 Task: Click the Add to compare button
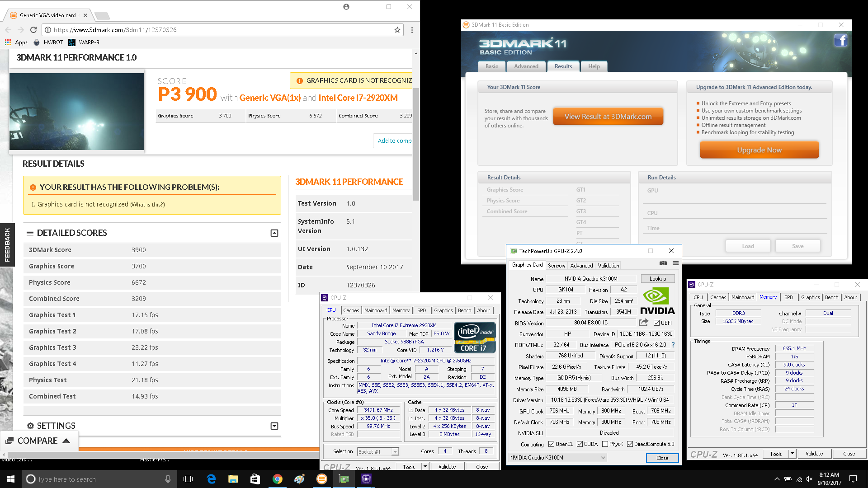(x=393, y=141)
